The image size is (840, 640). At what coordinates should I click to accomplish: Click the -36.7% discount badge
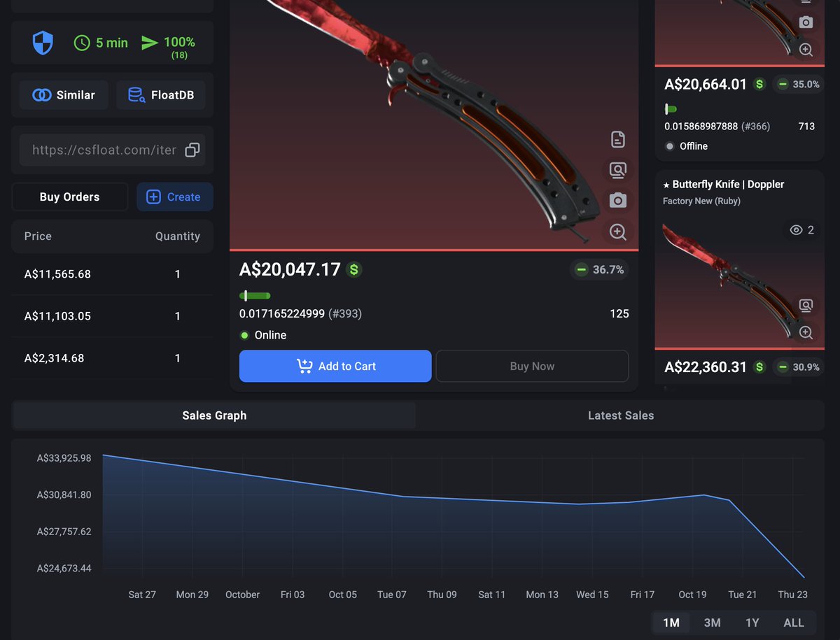click(600, 269)
